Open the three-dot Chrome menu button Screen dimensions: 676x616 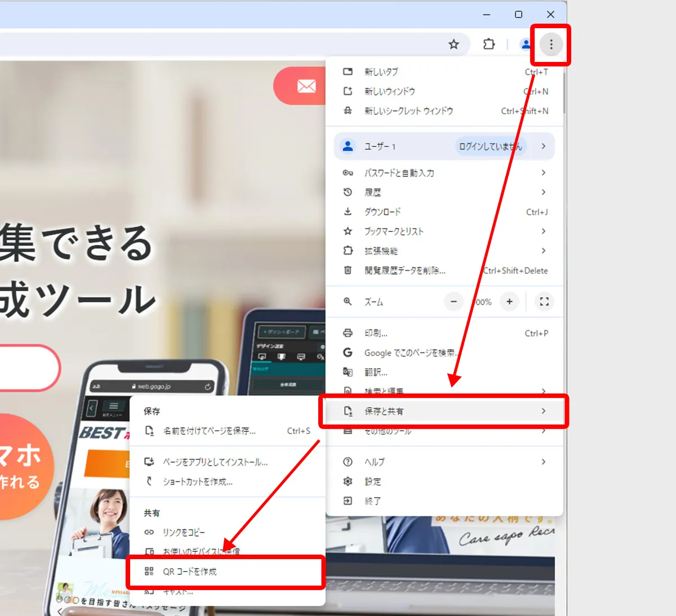click(x=550, y=44)
